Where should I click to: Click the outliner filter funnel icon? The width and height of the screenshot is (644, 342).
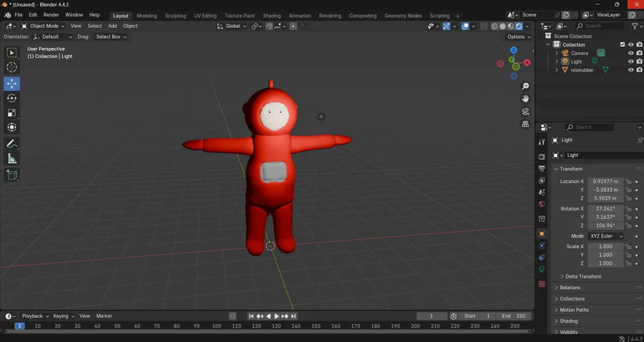point(635,26)
